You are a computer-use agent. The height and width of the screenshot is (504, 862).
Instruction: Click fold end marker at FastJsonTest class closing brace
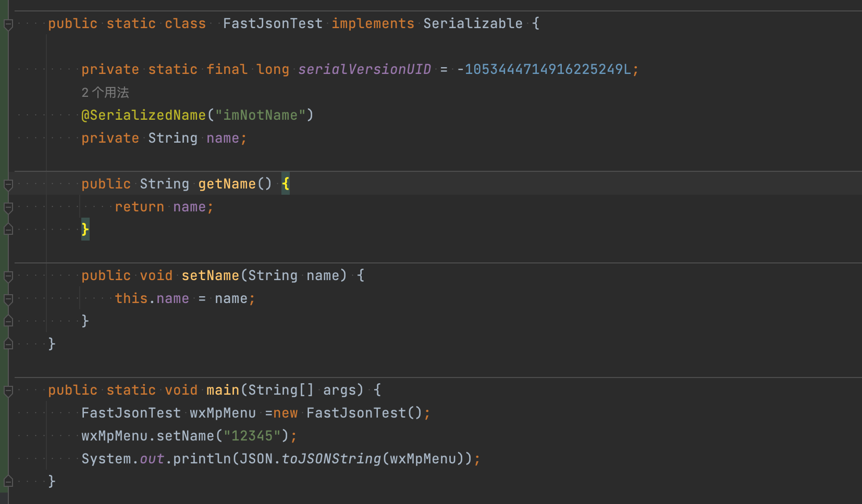[8, 344]
